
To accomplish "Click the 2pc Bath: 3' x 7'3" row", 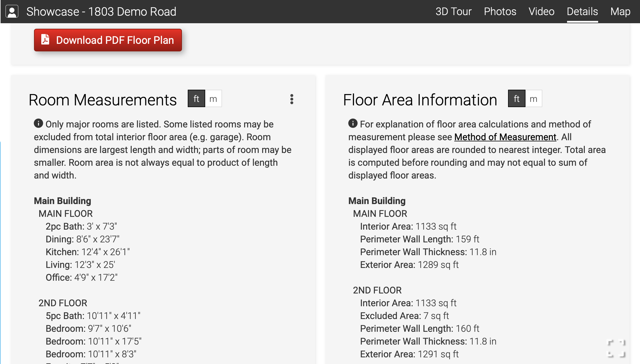I will point(81,226).
